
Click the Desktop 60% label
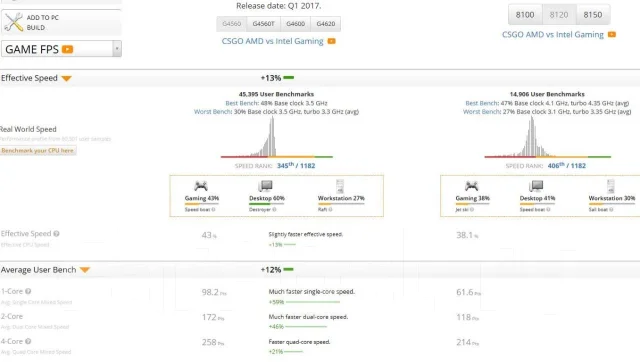[267, 198]
